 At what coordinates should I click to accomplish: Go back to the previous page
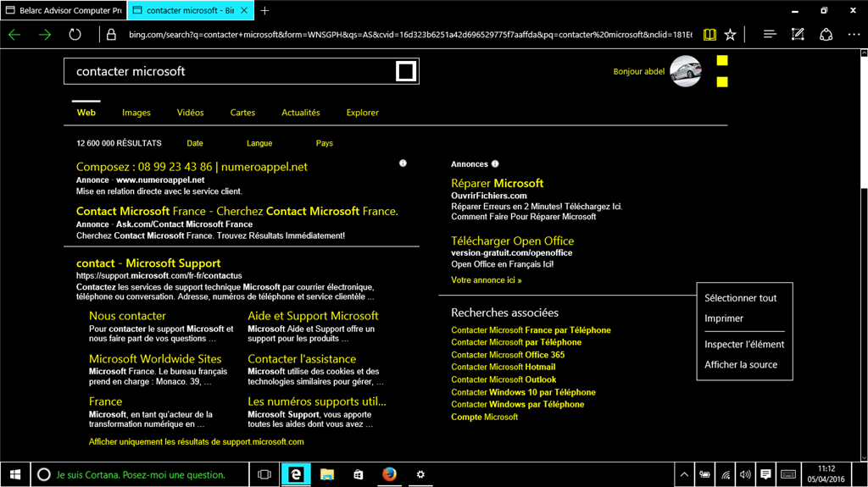(x=14, y=35)
